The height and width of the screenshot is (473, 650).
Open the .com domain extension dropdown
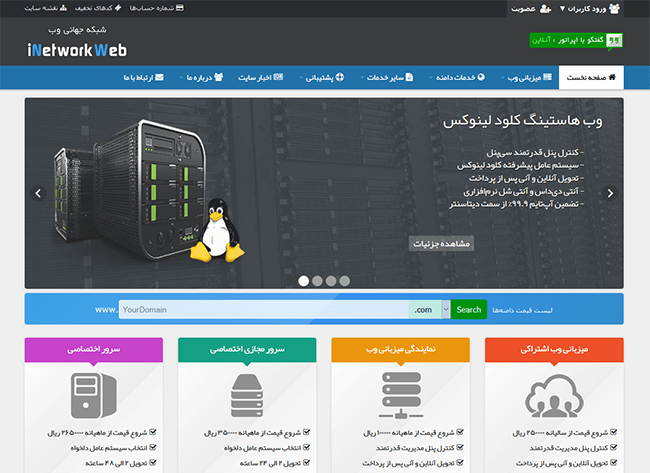pos(446,309)
